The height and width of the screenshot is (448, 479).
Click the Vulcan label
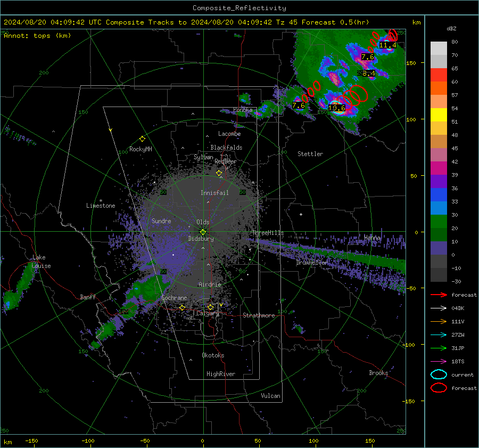(270, 396)
